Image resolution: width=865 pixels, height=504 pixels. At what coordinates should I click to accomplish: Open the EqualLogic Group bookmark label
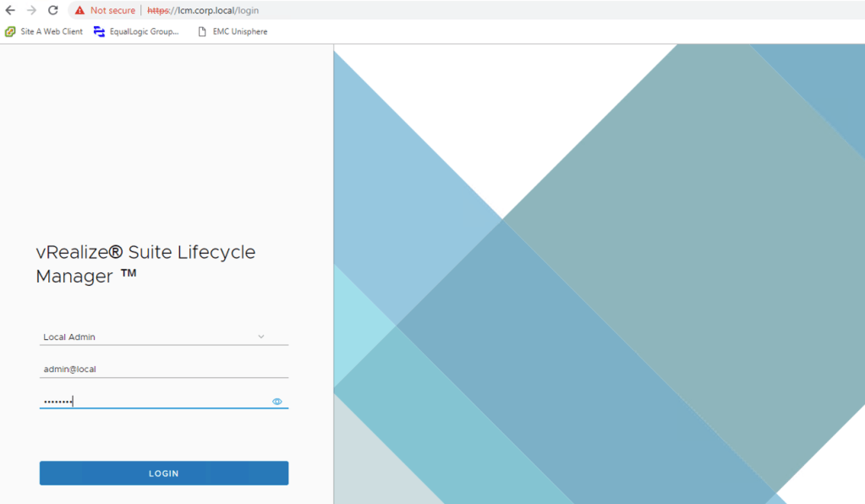coord(144,31)
